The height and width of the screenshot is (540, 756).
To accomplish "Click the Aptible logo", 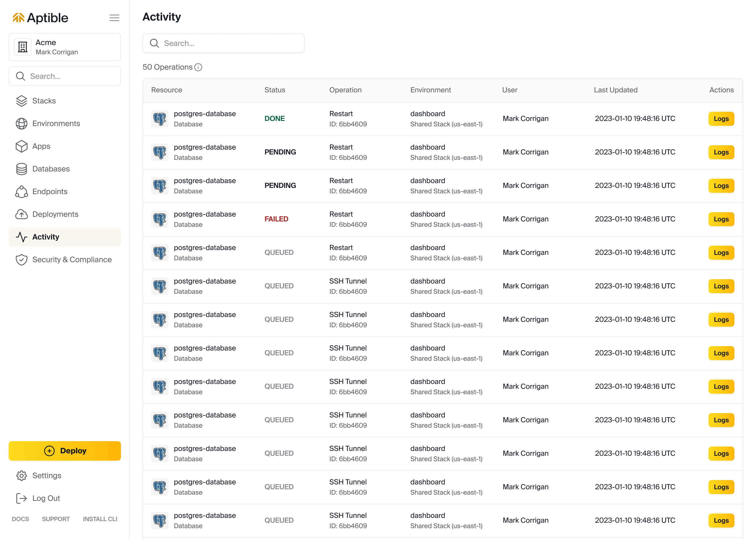I will coord(40,18).
